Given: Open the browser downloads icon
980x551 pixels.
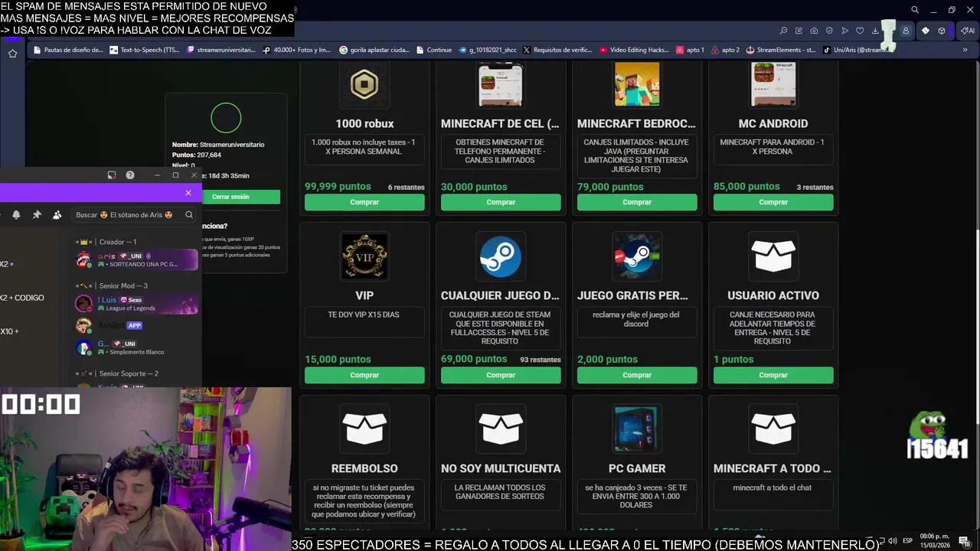Looking at the screenshot, I should click(x=875, y=31).
